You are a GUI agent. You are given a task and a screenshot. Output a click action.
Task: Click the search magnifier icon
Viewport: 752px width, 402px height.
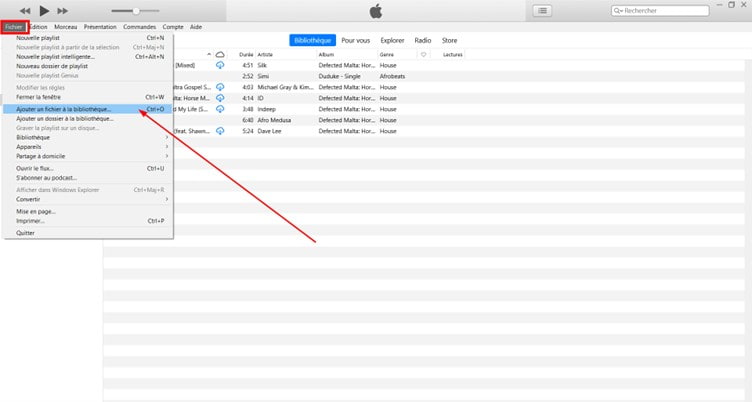[x=618, y=11]
